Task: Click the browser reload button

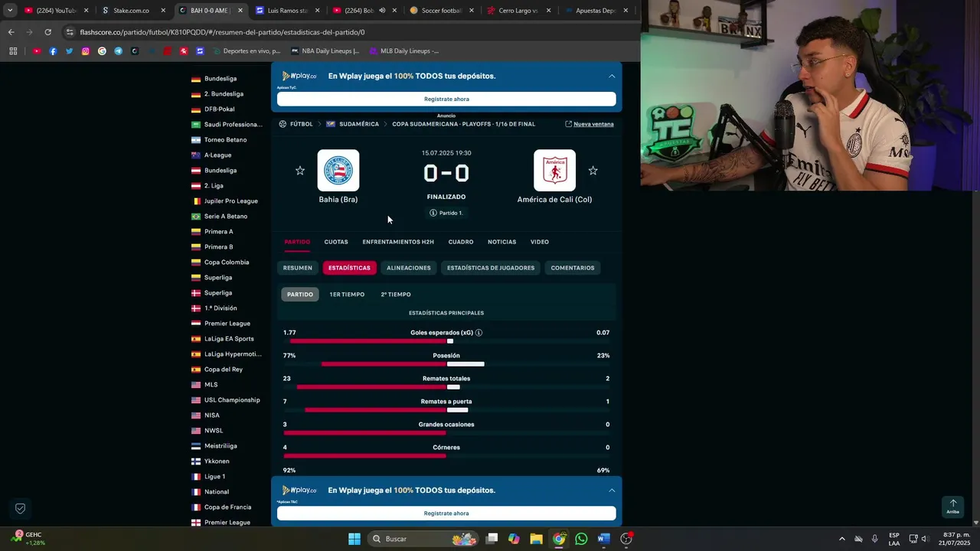Action: (x=48, y=32)
